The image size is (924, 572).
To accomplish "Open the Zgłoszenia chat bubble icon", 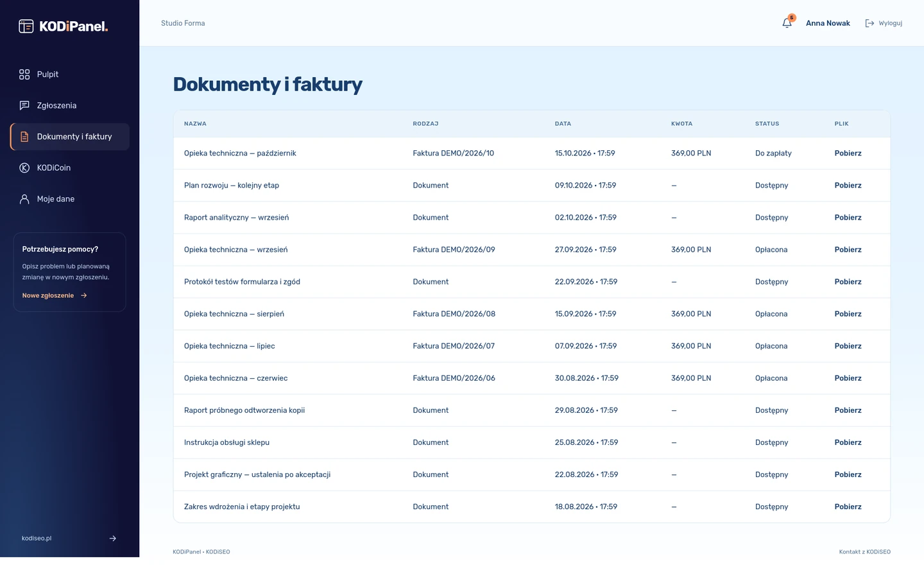I will click(x=24, y=105).
